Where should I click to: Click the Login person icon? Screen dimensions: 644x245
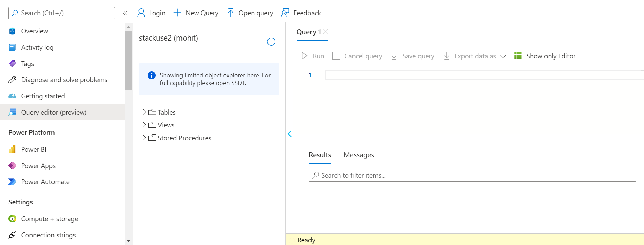(141, 13)
